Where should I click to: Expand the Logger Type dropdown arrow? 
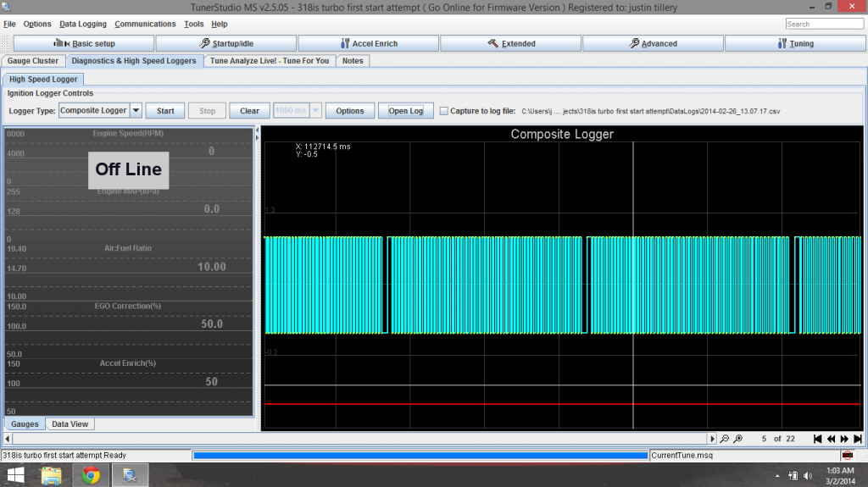(x=136, y=111)
